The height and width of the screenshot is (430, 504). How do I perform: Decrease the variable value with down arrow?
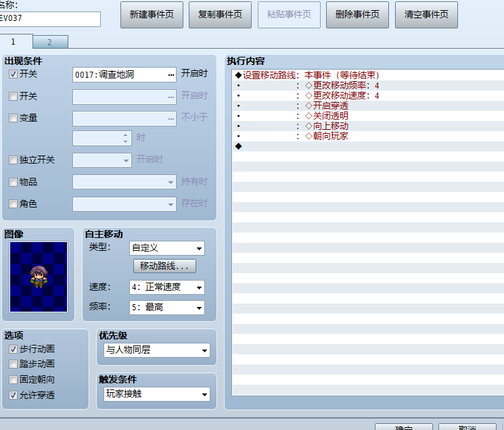(x=126, y=141)
